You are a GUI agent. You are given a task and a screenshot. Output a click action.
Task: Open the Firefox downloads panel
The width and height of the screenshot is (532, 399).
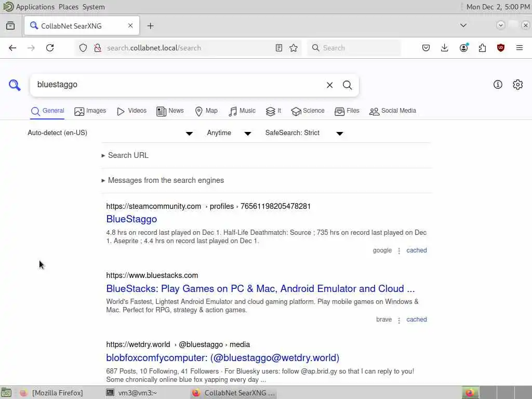click(445, 48)
